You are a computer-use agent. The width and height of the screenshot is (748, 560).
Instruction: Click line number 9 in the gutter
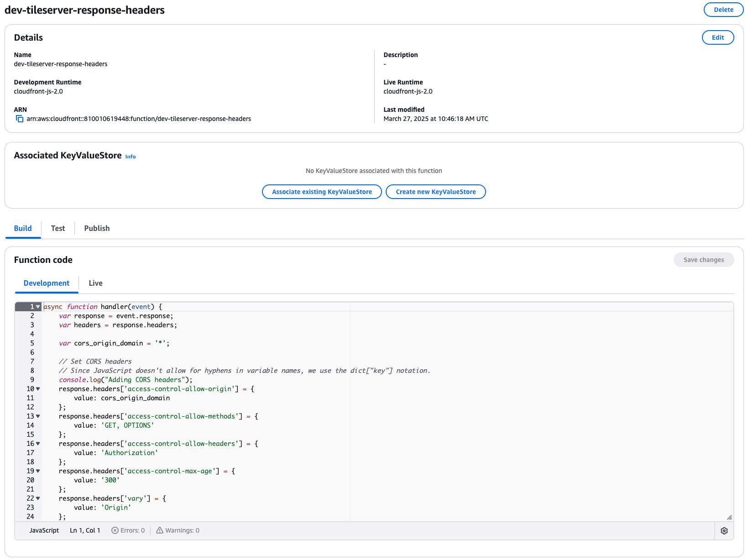tap(32, 380)
